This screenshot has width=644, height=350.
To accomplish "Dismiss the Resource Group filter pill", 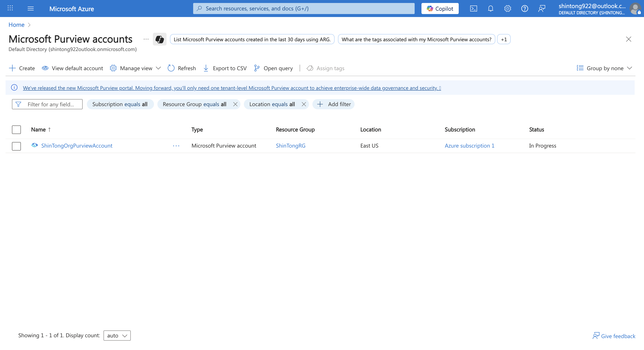I will [x=235, y=104].
